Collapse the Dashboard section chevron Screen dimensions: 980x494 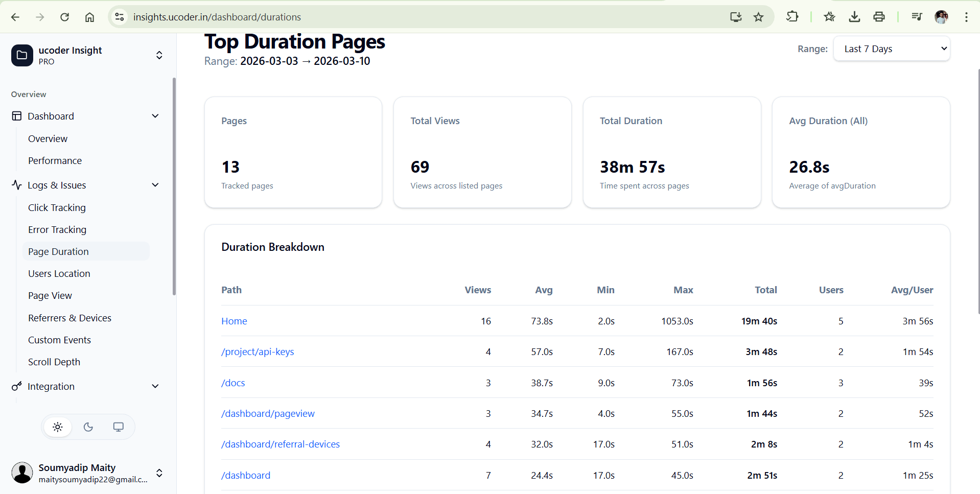click(x=155, y=116)
